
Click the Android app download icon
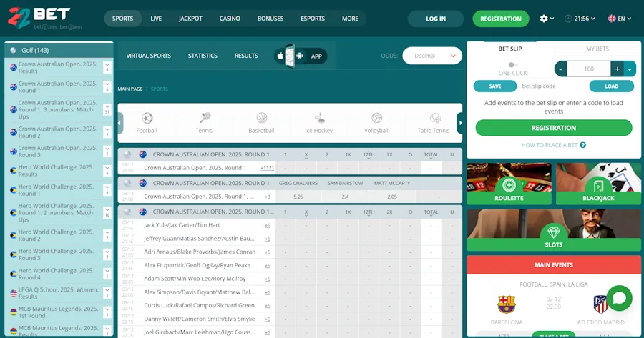pyautogui.click(x=300, y=56)
